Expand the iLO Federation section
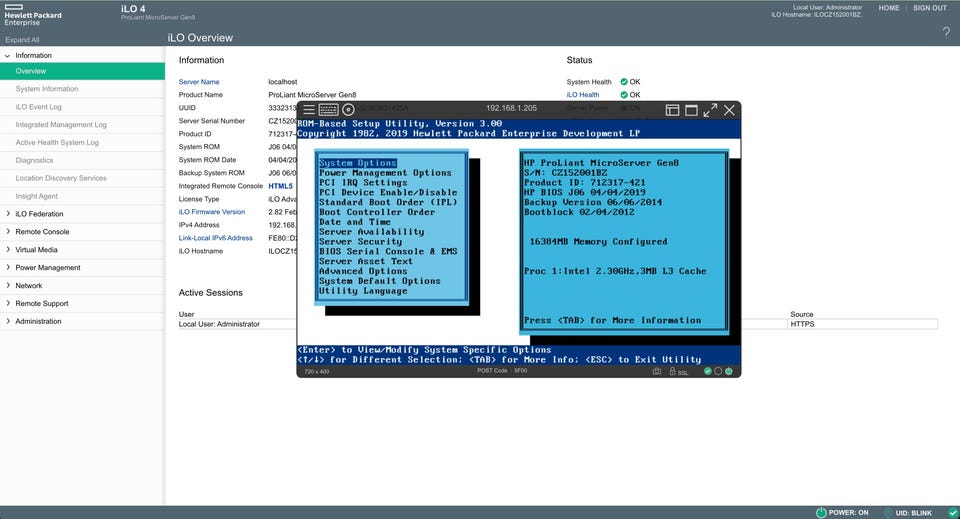Image resolution: width=960 pixels, height=519 pixels. point(7,214)
